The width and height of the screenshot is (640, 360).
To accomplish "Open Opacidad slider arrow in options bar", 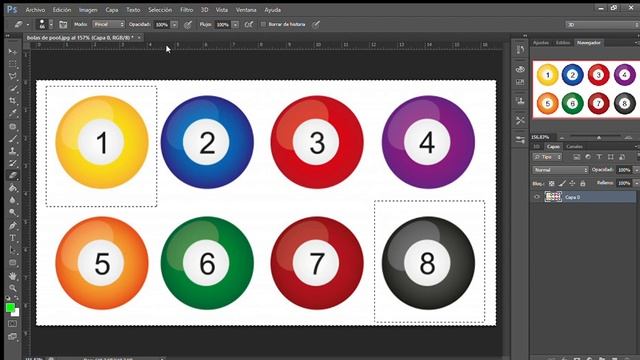I will click(x=174, y=25).
